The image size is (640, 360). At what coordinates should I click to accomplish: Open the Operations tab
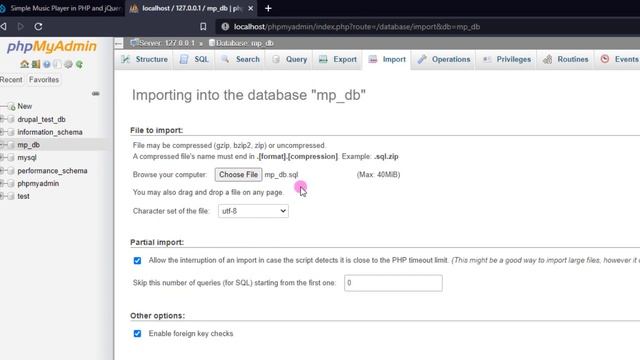coord(443,60)
